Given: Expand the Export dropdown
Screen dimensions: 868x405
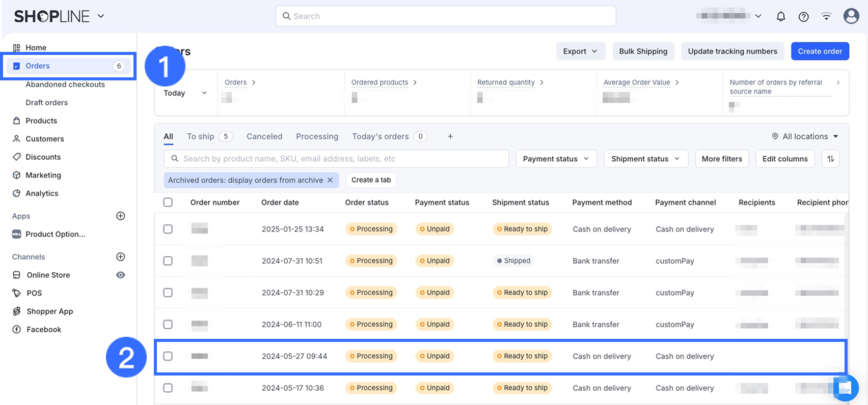Looking at the screenshot, I should 580,51.
